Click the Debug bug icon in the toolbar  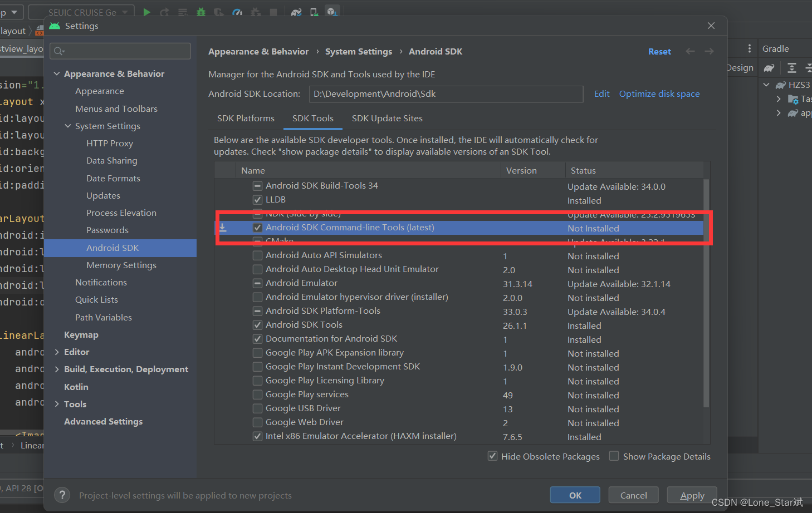tap(201, 12)
